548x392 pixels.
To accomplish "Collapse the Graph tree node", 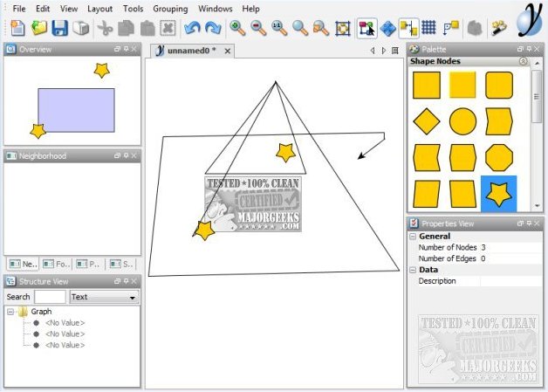I will click(x=10, y=312).
